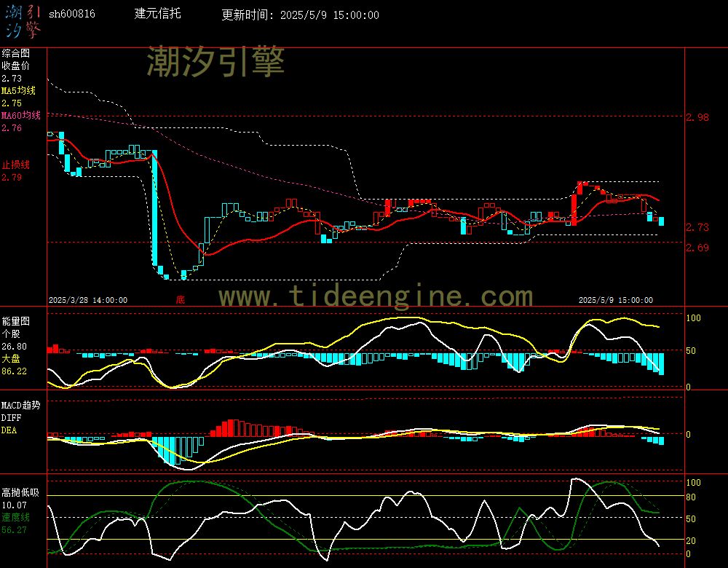Click the MA5 value 2.75
Image resolution: width=728 pixels, height=568 pixels.
point(12,103)
